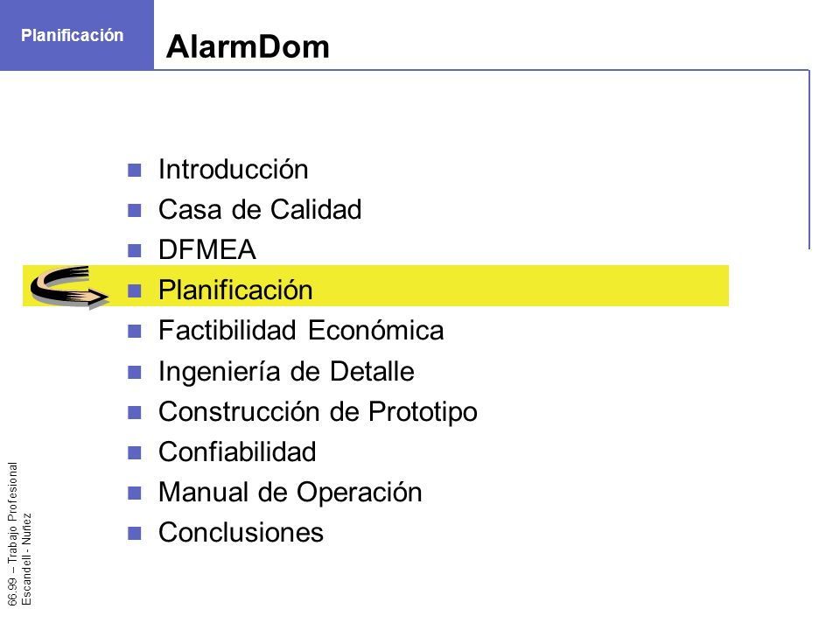Select Ingeniería de Detalle text
The image size is (840, 630).
point(286,371)
